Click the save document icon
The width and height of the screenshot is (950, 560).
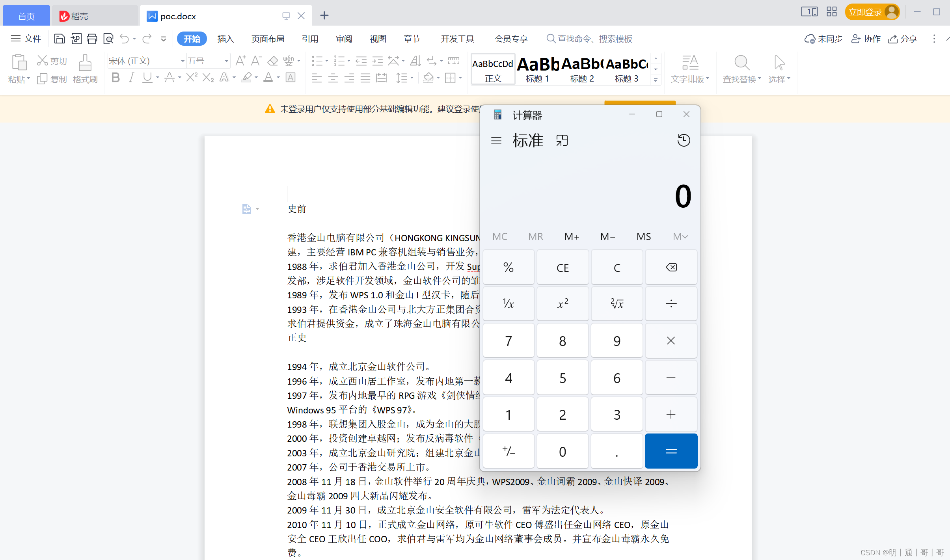pyautogui.click(x=59, y=39)
